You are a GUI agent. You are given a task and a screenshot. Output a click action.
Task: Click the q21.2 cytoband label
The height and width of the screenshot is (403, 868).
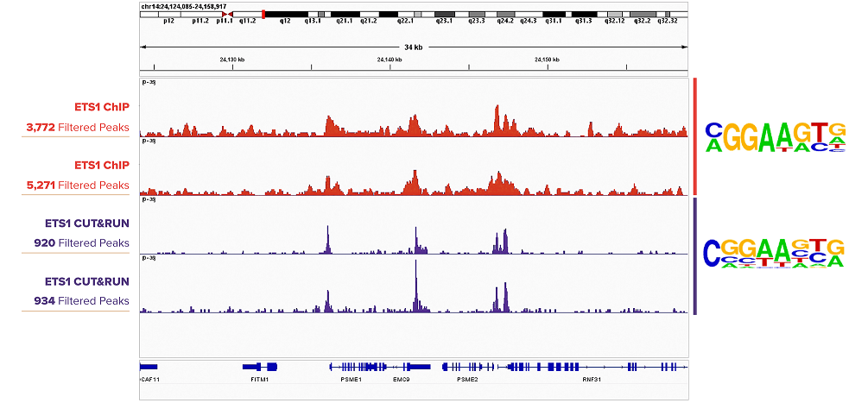click(x=369, y=21)
